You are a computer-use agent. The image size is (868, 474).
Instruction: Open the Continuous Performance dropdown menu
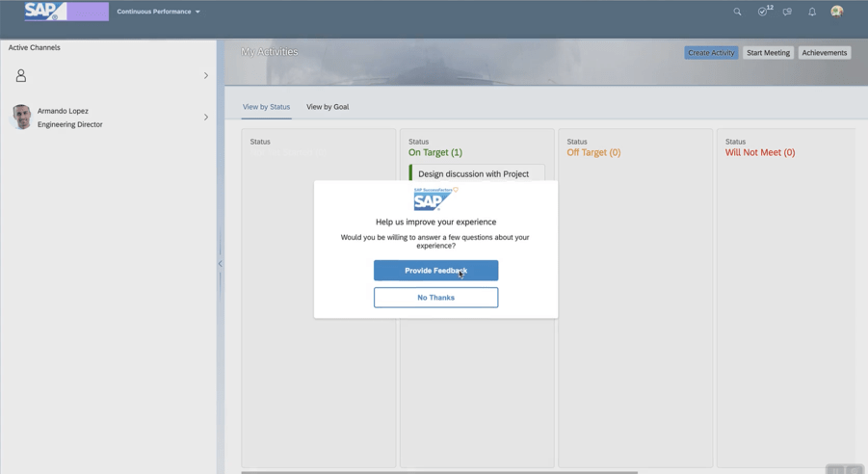click(158, 12)
